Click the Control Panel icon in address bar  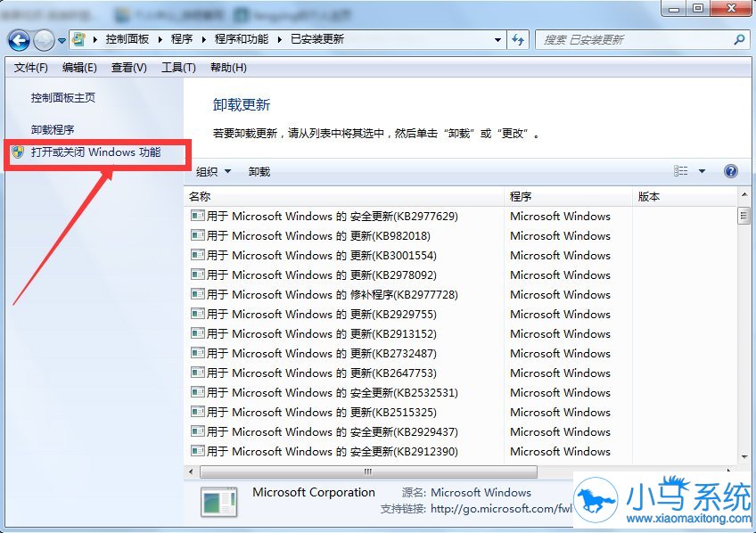[x=78, y=39]
